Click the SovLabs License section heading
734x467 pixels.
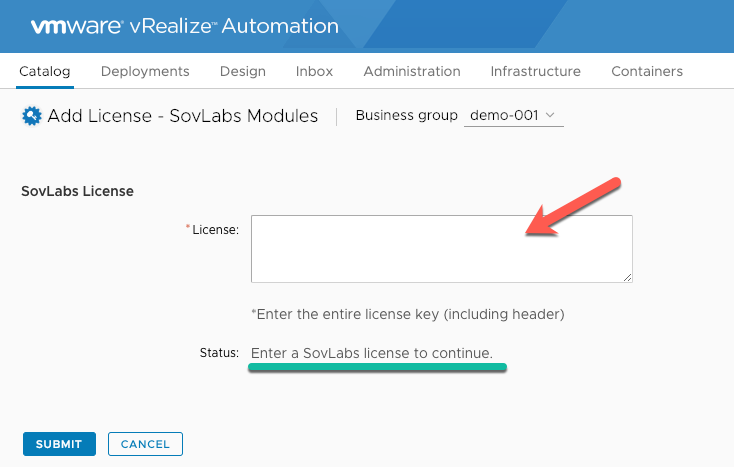(77, 191)
